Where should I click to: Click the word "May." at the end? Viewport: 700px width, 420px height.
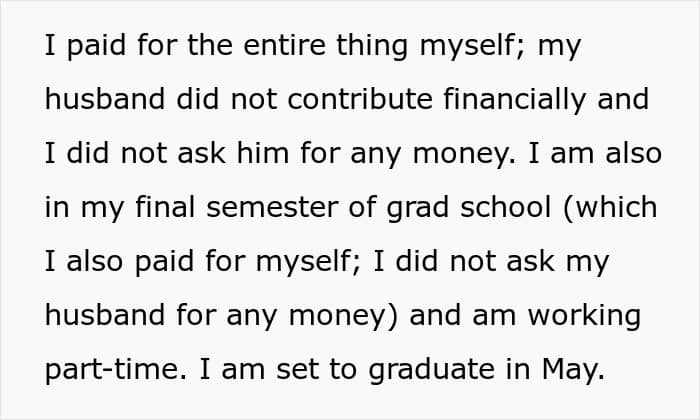574,370
